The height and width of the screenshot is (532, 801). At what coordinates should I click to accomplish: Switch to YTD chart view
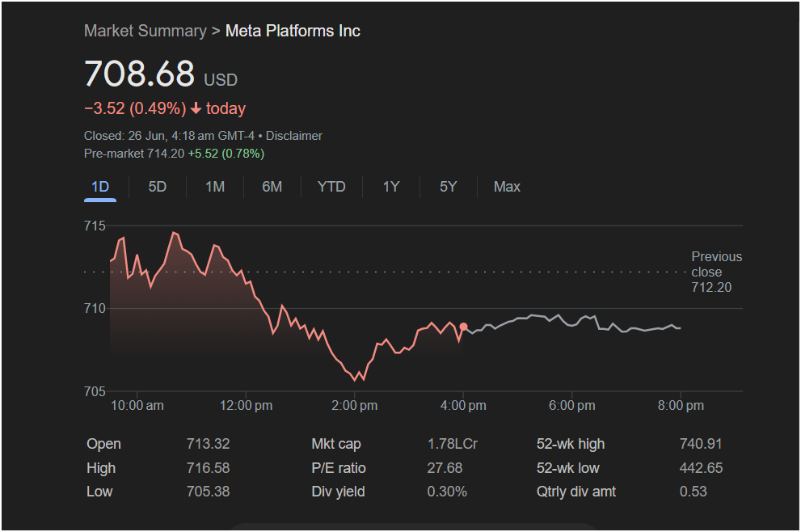click(331, 187)
